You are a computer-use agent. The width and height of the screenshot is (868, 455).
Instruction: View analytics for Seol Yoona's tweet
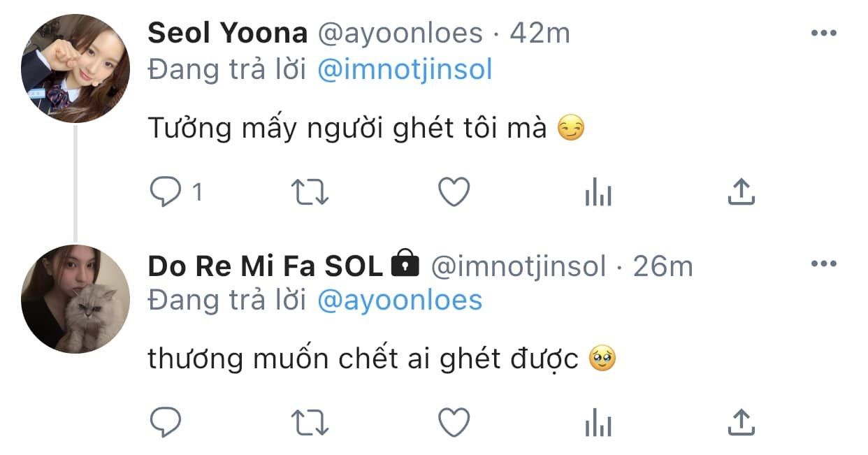[x=598, y=192]
